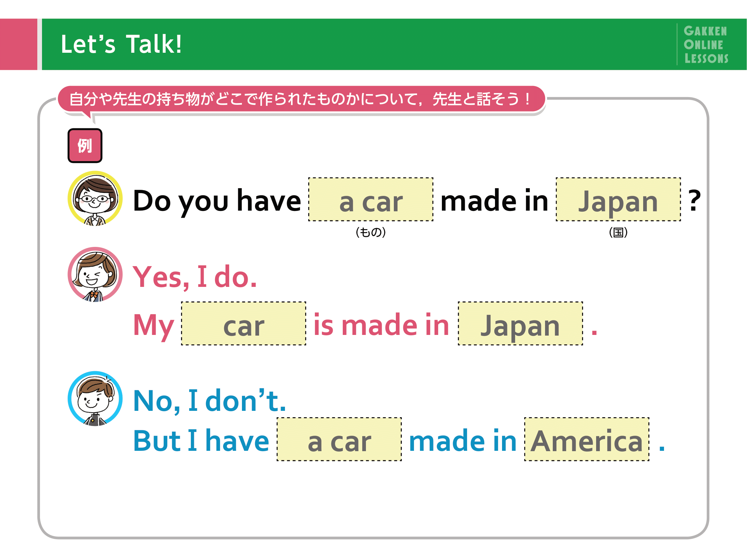Click the boy avatar with blue ring
Viewport: 747px width, 560px height.
click(95, 399)
